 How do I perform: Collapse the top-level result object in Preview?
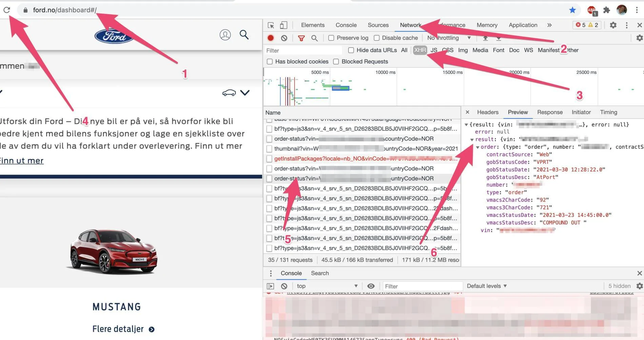pyautogui.click(x=466, y=125)
